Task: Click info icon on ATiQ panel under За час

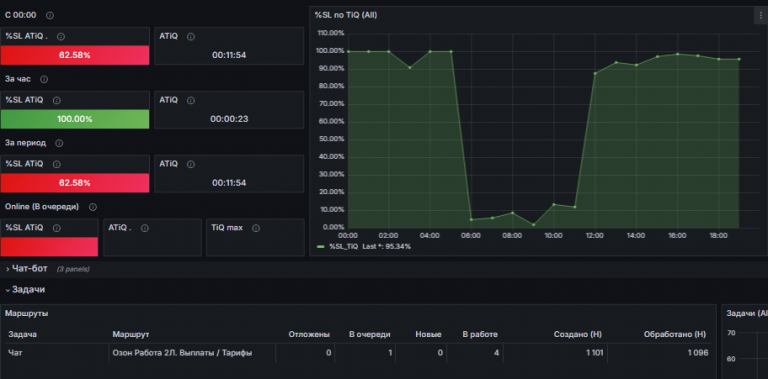Action: click(x=191, y=100)
